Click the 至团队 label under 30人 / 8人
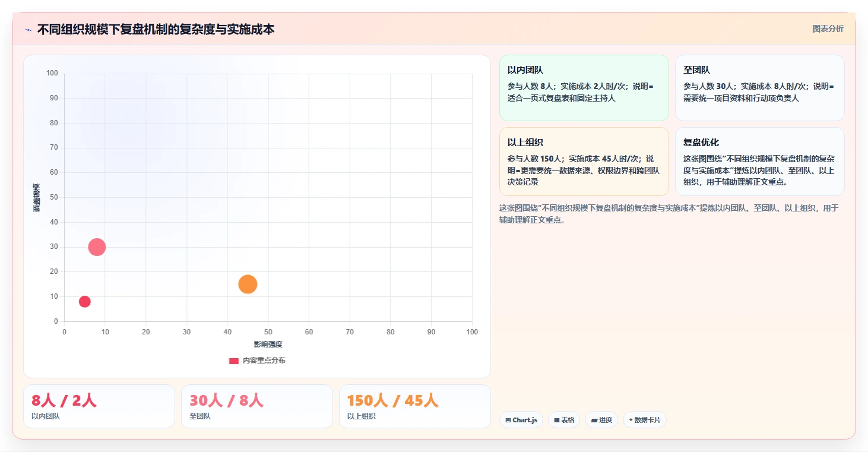 tap(200, 416)
